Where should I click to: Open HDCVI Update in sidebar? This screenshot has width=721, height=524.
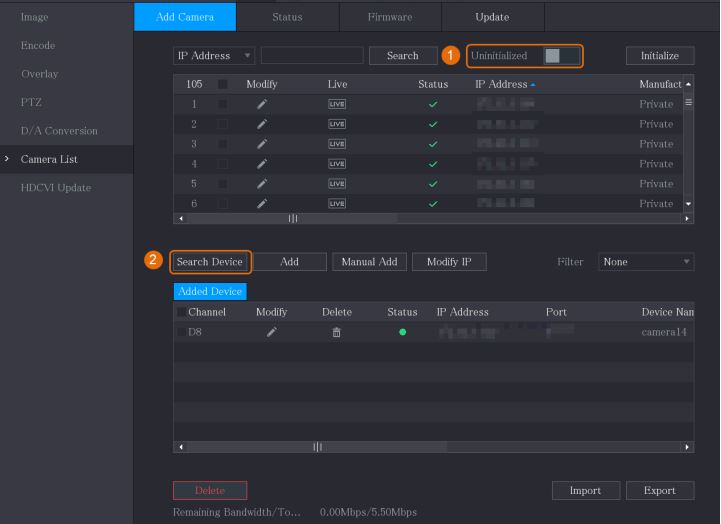[x=56, y=188]
